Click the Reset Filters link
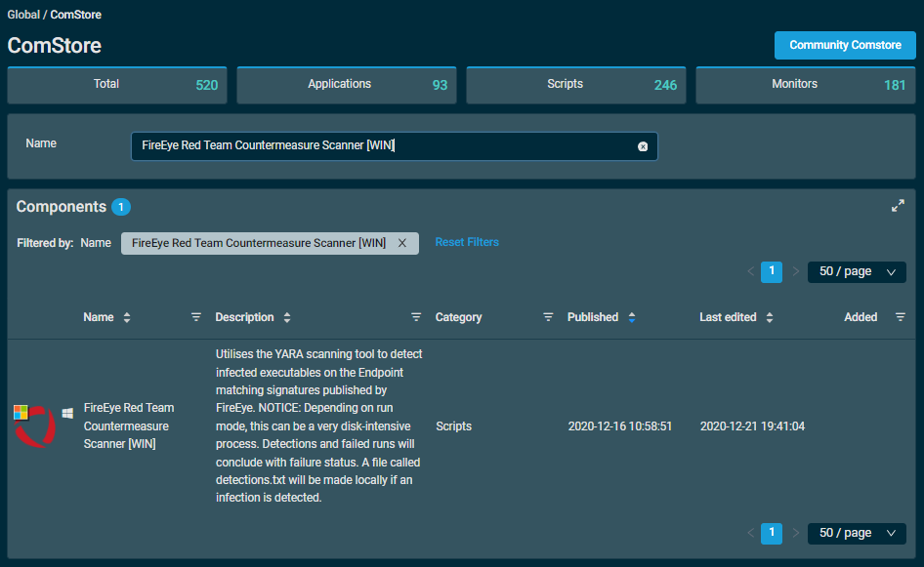Image resolution: width=924 pixels, height=567 pixels. pyautogui.click(x=467, y=242)
